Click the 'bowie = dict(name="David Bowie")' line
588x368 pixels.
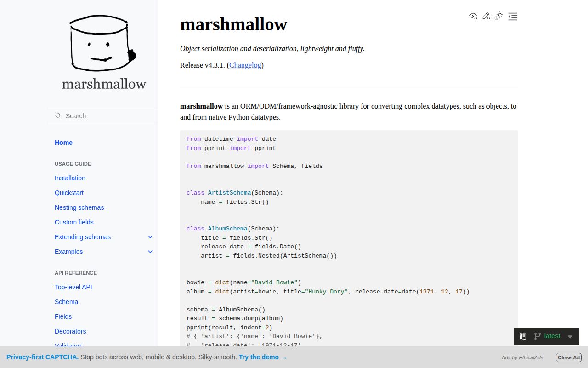(x=244, y=282)
